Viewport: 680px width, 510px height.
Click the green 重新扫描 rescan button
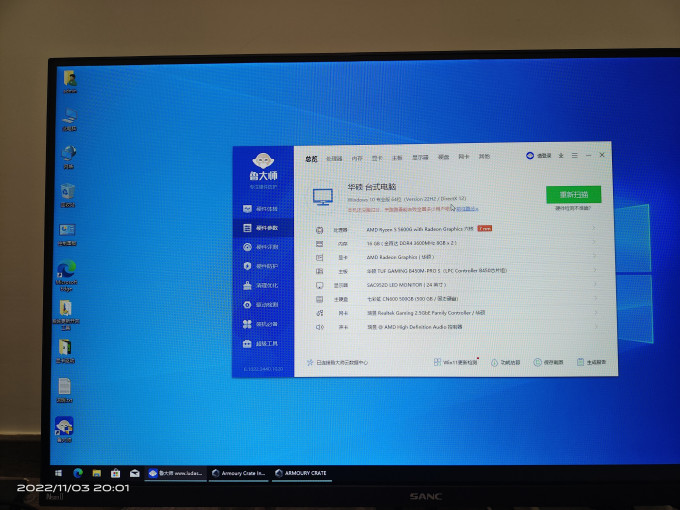573,195
